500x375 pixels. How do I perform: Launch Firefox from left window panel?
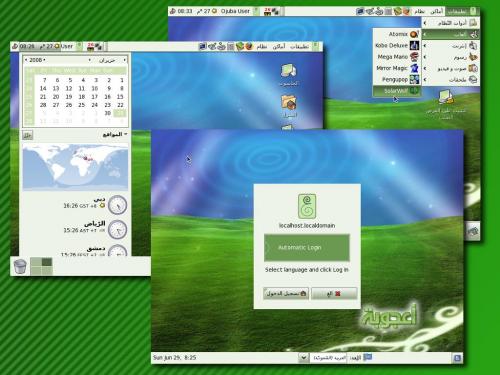pyautogui.click(x=249, y=47)
